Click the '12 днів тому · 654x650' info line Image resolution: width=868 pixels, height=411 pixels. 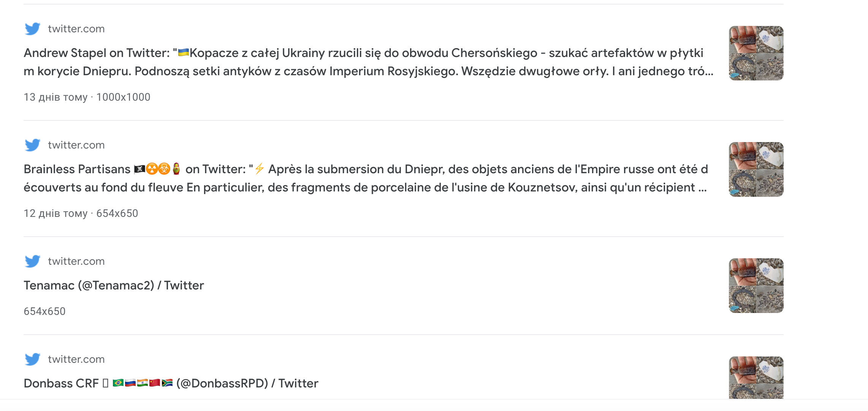click(x=81, y=213)
